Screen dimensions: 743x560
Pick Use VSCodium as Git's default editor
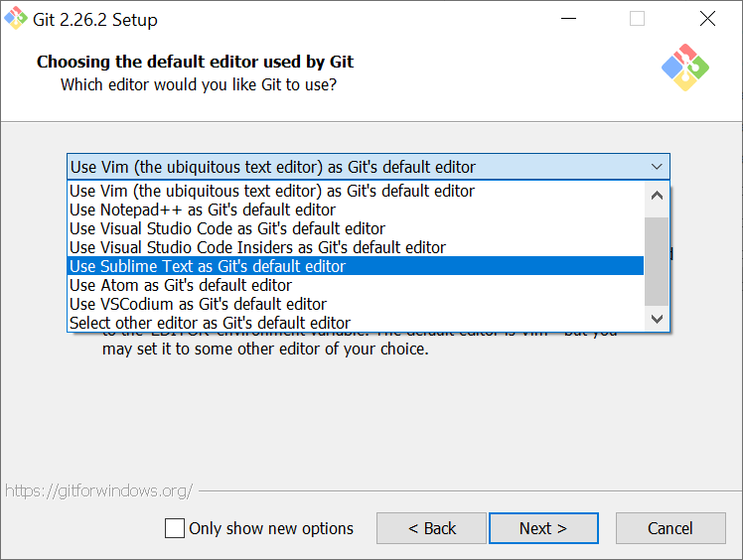click(356, 304)
